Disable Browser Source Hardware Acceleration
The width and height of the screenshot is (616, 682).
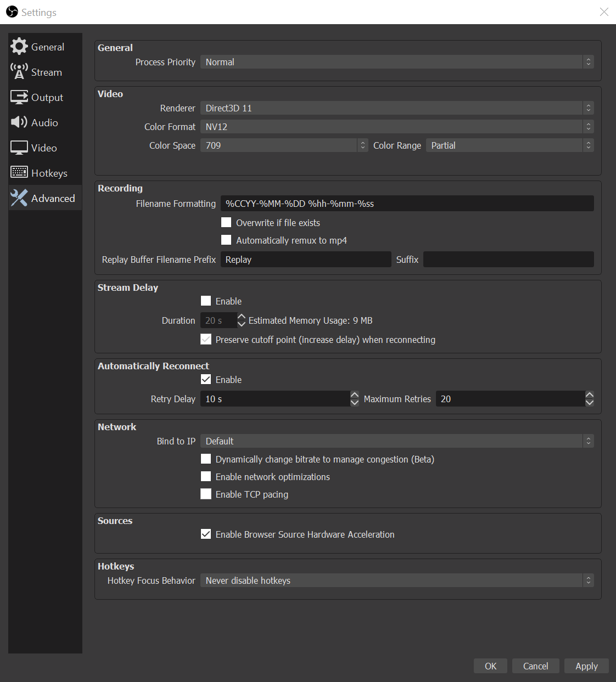(x=206, y=534)
